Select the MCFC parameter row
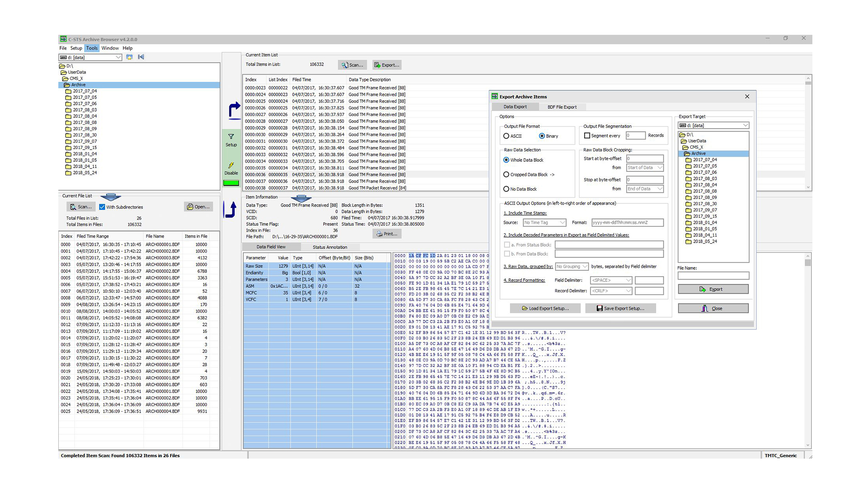Viewport: 868px width, 488px height. point(316,293)
